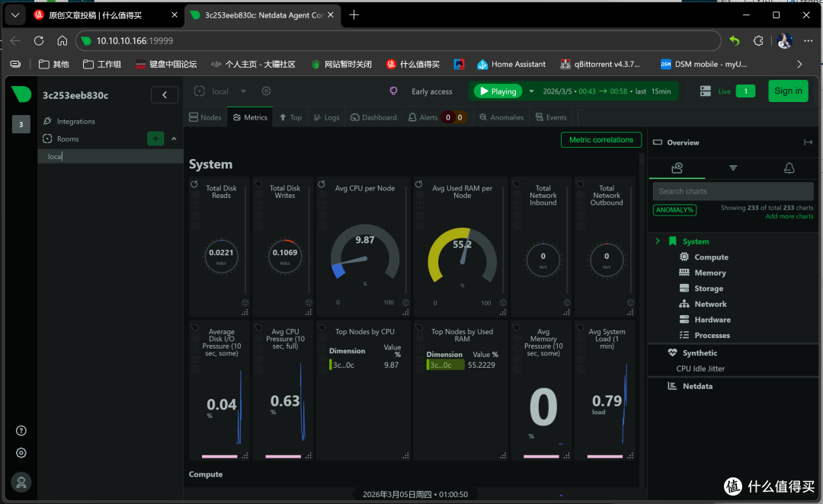Click 55.2229 value in Top Nodes by Used RAM
This screenshot has height=504, width=823.
coord(482,365)
